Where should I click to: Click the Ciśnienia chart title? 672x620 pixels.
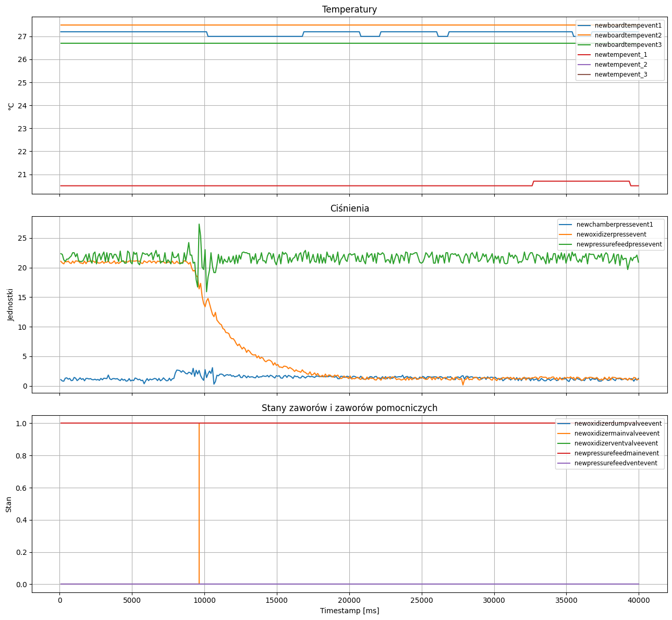pyautogui.click(x=349, y=208)
